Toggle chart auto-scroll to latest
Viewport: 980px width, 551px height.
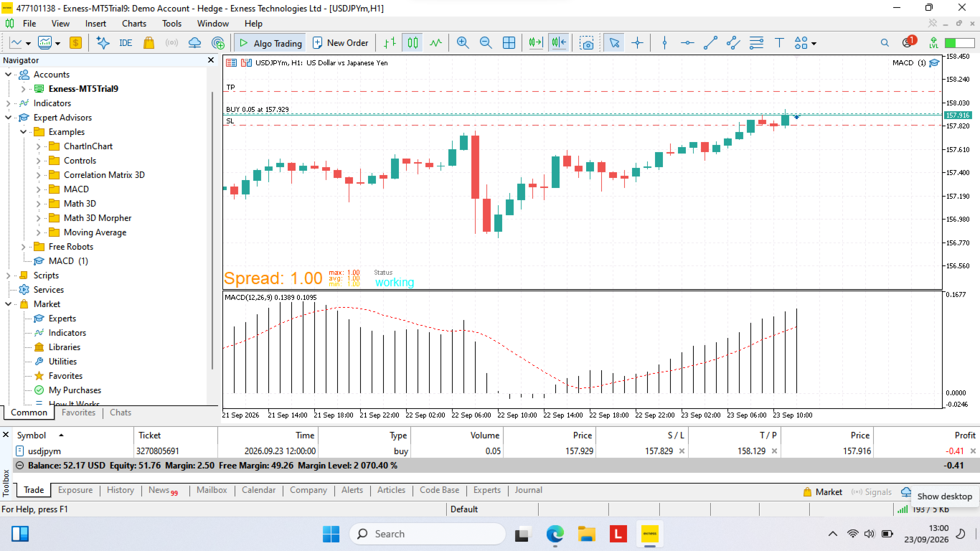536,43
